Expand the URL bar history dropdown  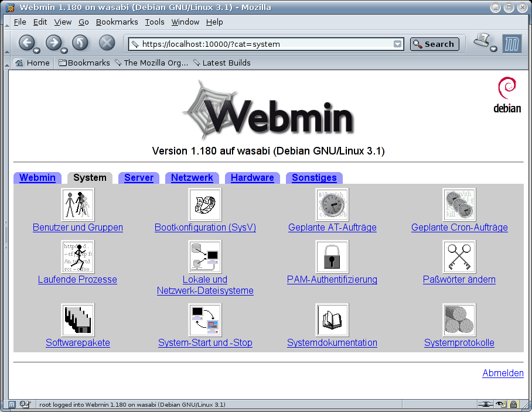click(397, 44)
